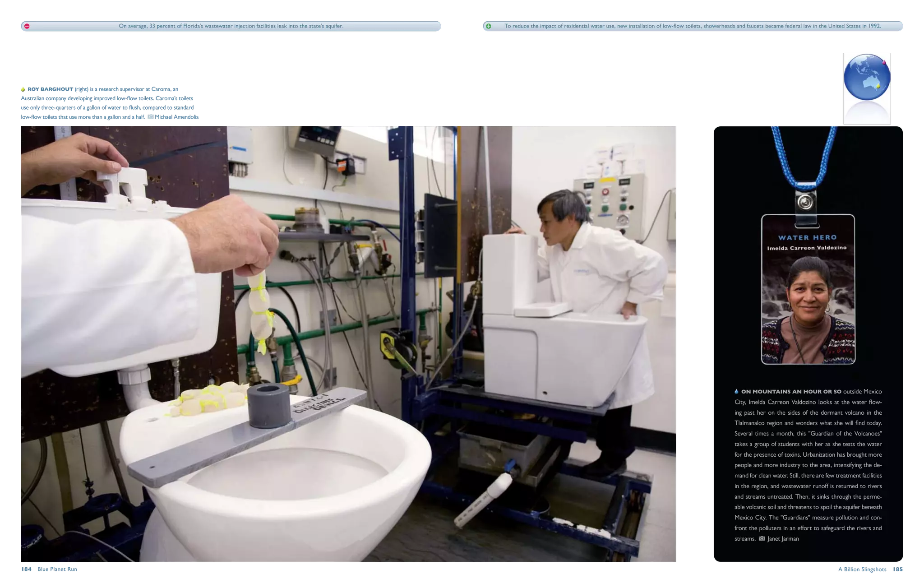Click the 'A Billion Slingshots' footer title

[862, 569]
